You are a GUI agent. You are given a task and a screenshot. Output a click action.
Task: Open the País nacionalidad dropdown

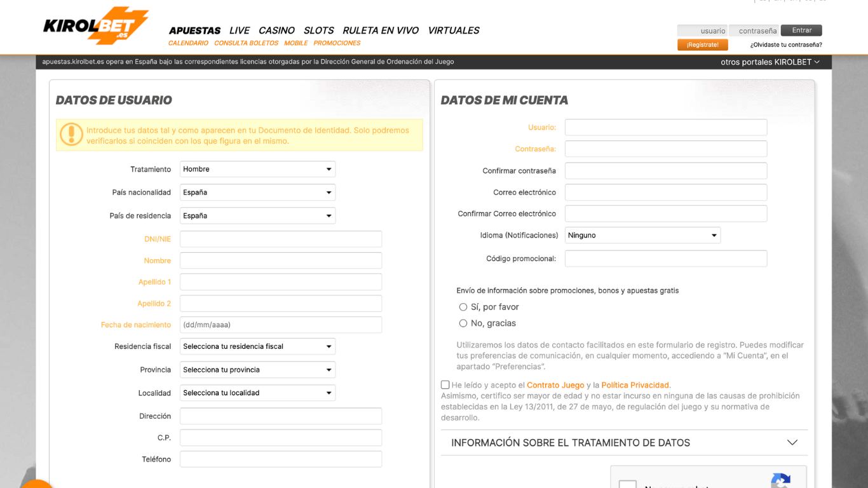pos(257,193)
